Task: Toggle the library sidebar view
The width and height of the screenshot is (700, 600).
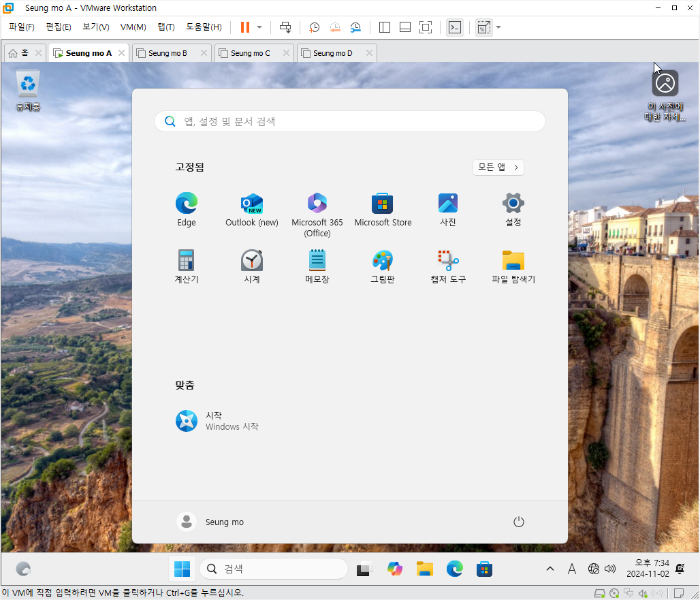Action: [384, 27]
